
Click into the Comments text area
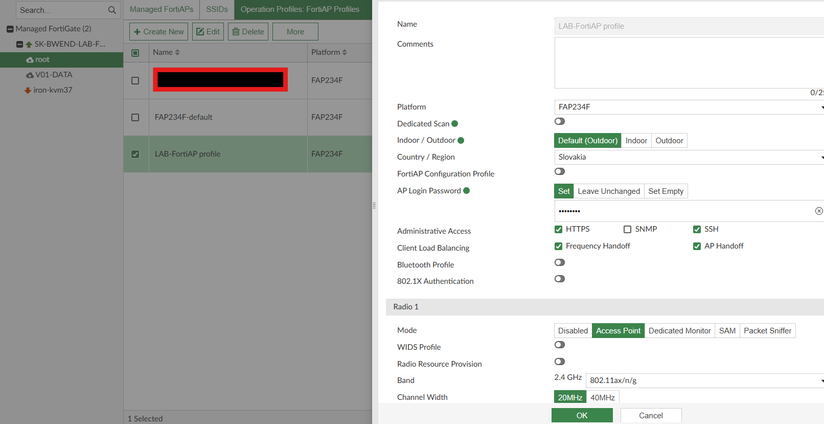pos(689,63)
